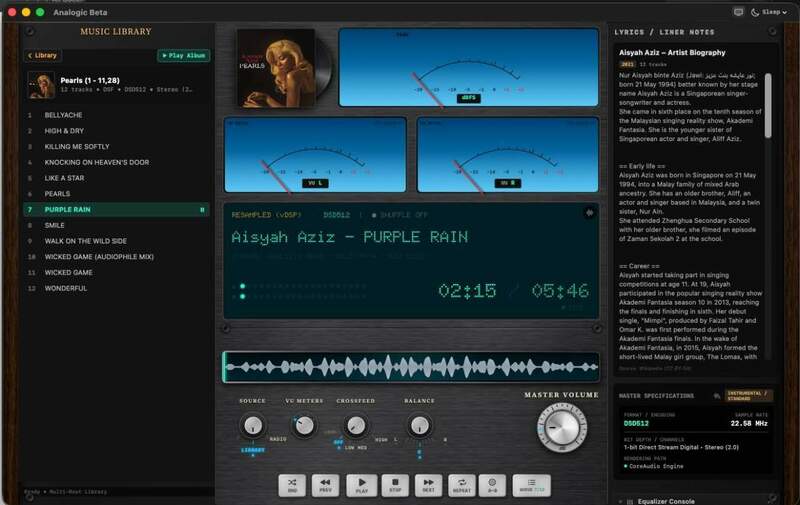This screenshot has width=800, height=505.
Task: Toggle the REPEAT mode button
Action: click(462, 485)
